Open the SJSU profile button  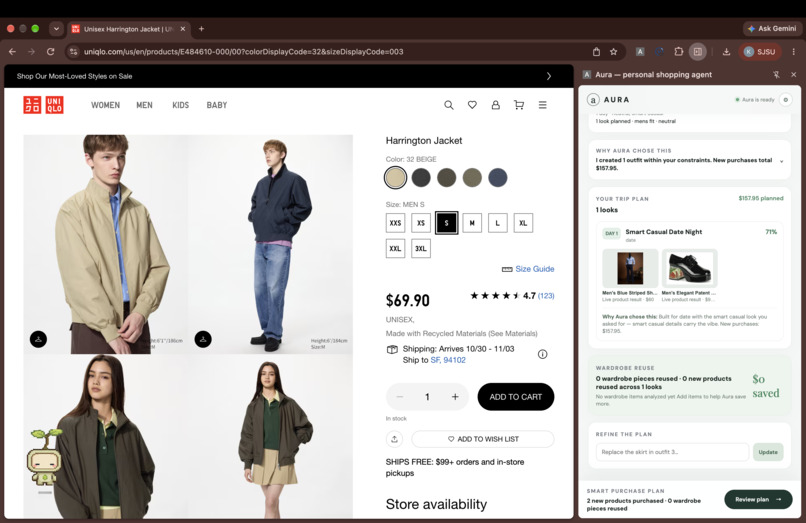760,51
